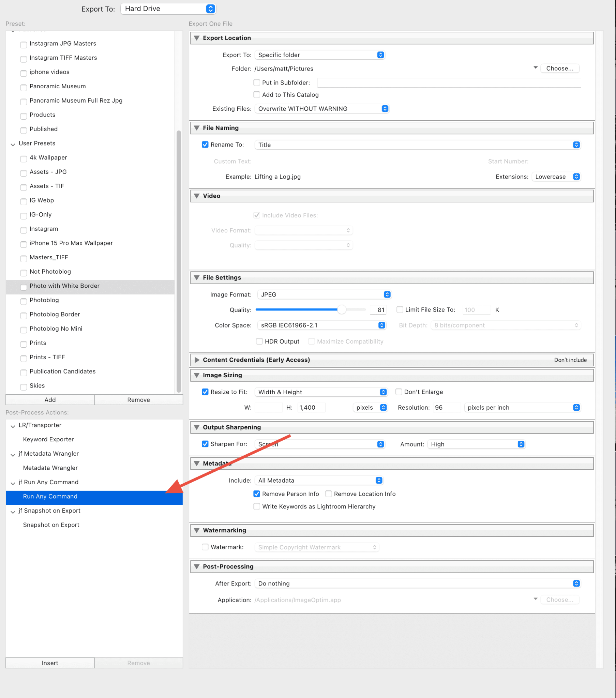Open the Image Format dropdown
This screenshot has width=616, height=698.
pyautogui.click(x=324, y=294)
